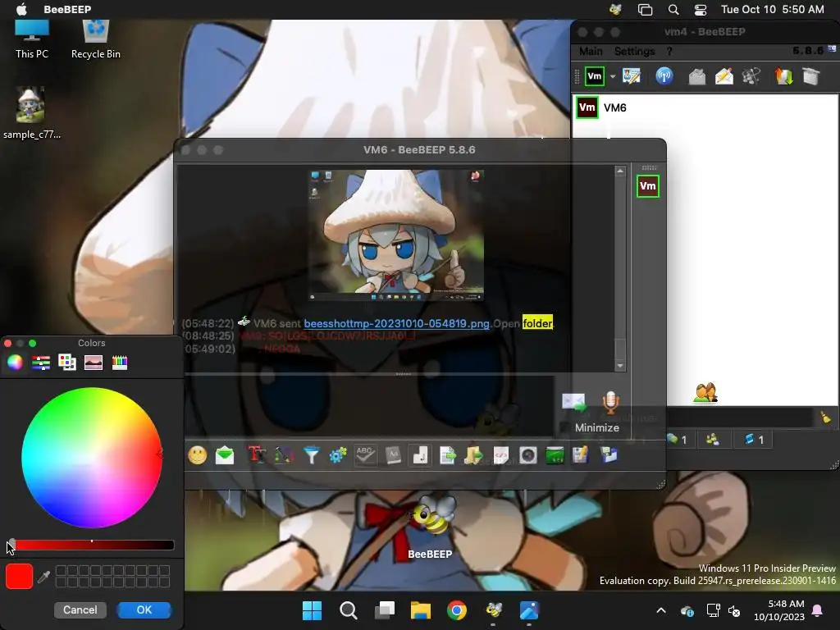Open the beesshottmp-20231010-054819.png link

point(396,323)
